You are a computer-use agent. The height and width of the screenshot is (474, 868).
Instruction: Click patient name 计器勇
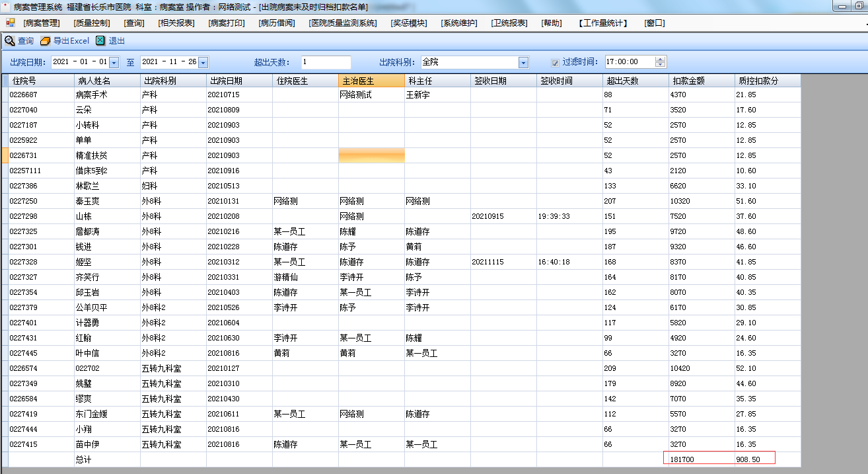(87, 323)
